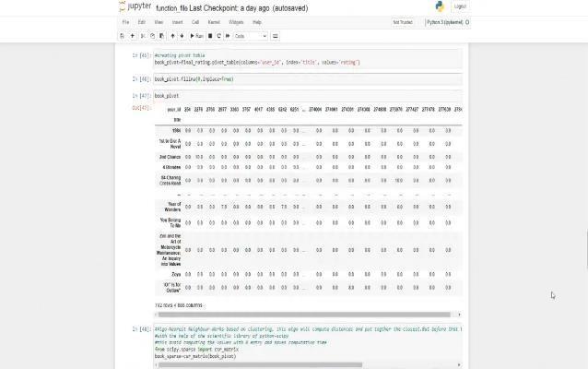Click the user_id column header label
588x369 pixels.
[x=174, y=110]
